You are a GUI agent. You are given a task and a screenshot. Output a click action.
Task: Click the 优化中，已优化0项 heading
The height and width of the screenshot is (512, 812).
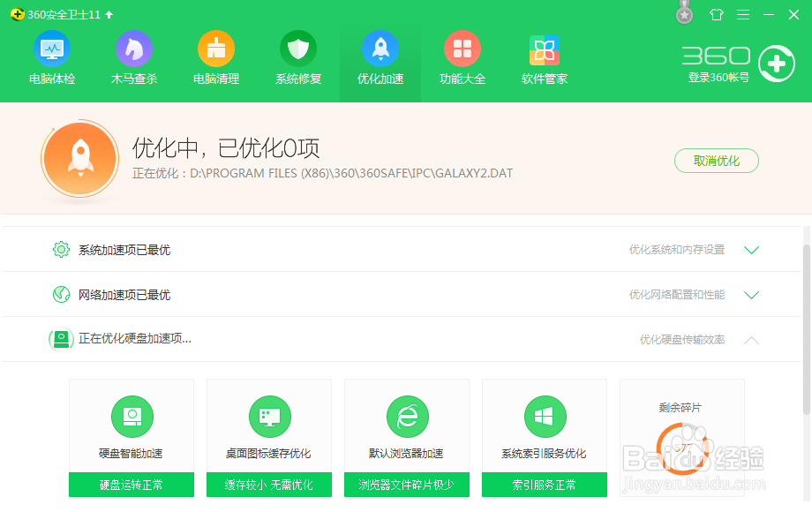226,148
